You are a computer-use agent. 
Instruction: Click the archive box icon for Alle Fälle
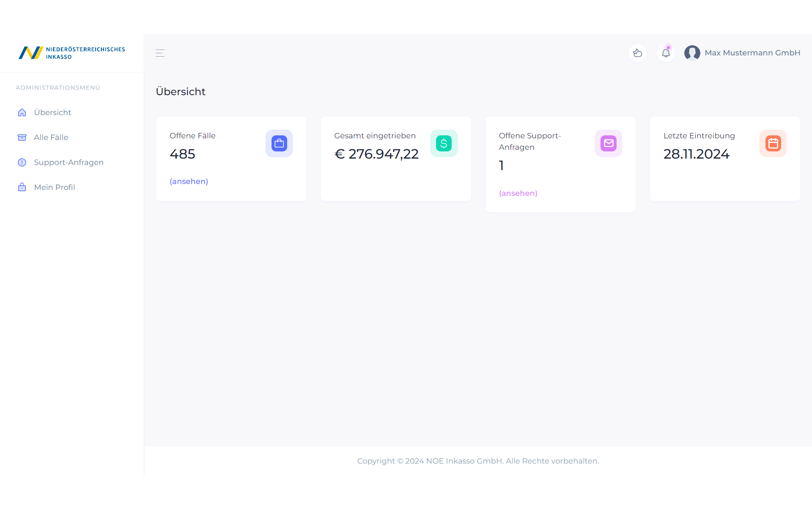[x=22, y=137]
